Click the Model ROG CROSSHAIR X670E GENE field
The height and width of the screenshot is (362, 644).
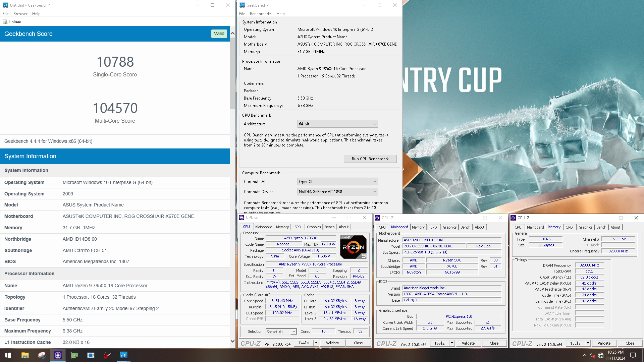(434, 246)
